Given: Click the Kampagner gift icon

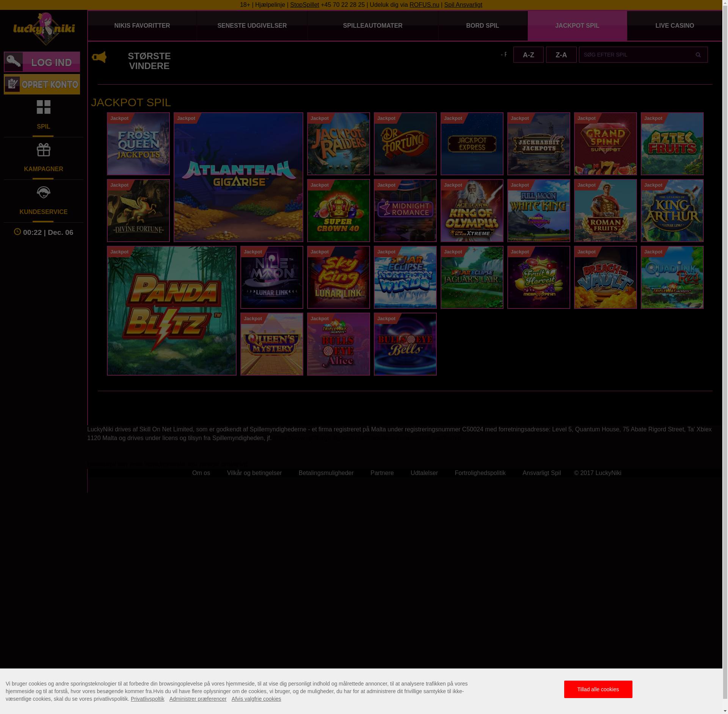Looking at the screenshot, I should (44, 150).
